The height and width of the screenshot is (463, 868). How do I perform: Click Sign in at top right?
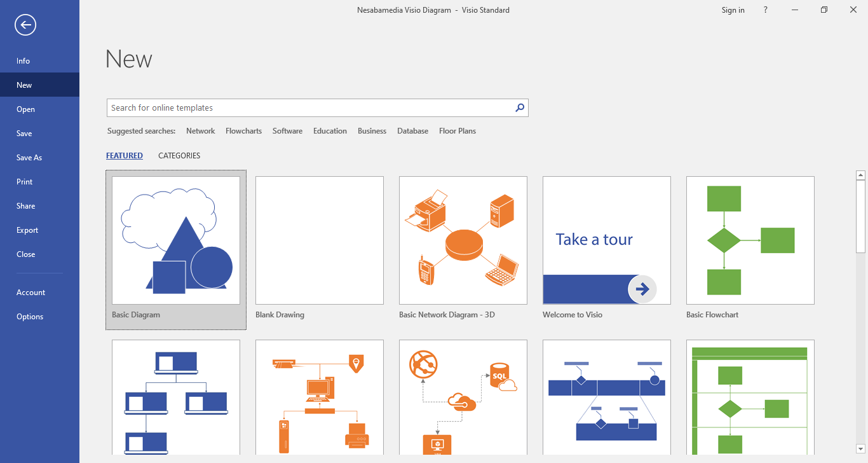[733, 10]
